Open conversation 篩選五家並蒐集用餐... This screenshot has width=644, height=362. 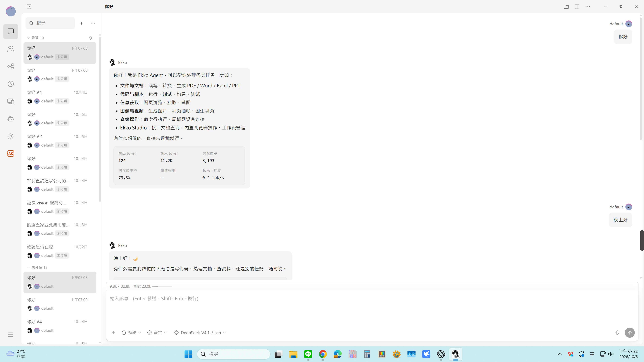(60, 229)
